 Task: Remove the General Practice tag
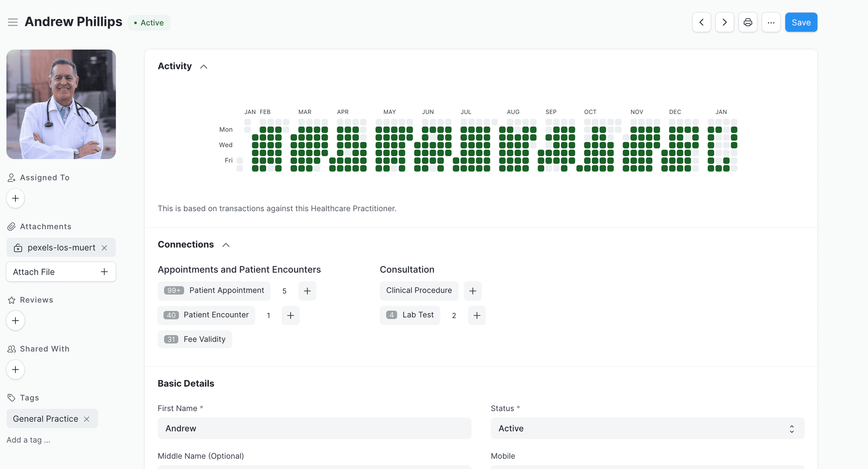click(87, 419)
